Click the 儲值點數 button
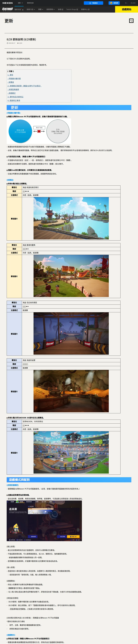 (114, 3)
